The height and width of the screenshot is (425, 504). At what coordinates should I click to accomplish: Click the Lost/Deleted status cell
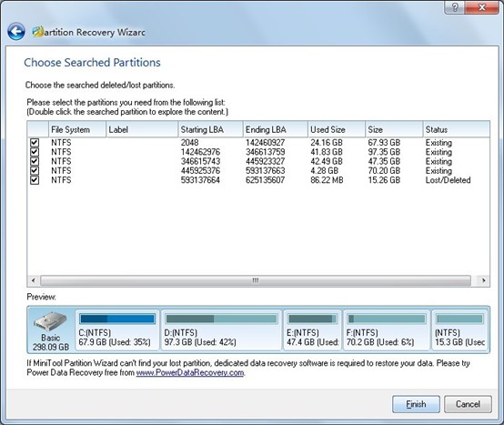click(449, 179)
